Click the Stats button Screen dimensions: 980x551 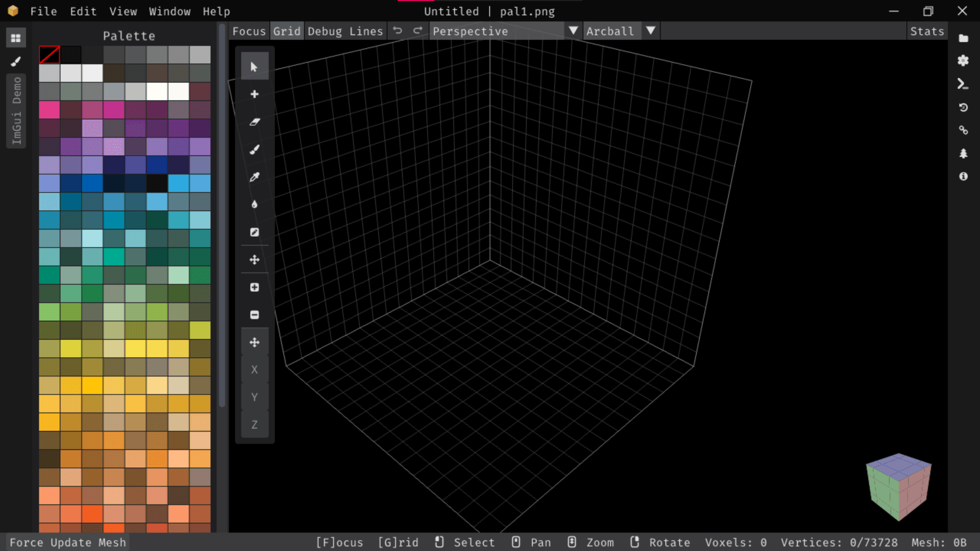point(927,31)
